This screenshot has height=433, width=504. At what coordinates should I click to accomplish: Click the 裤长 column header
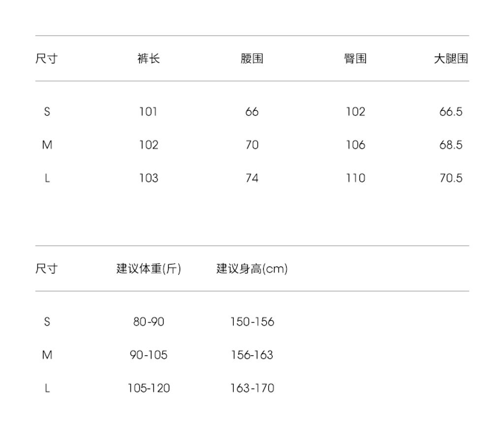tap(149, 59)
